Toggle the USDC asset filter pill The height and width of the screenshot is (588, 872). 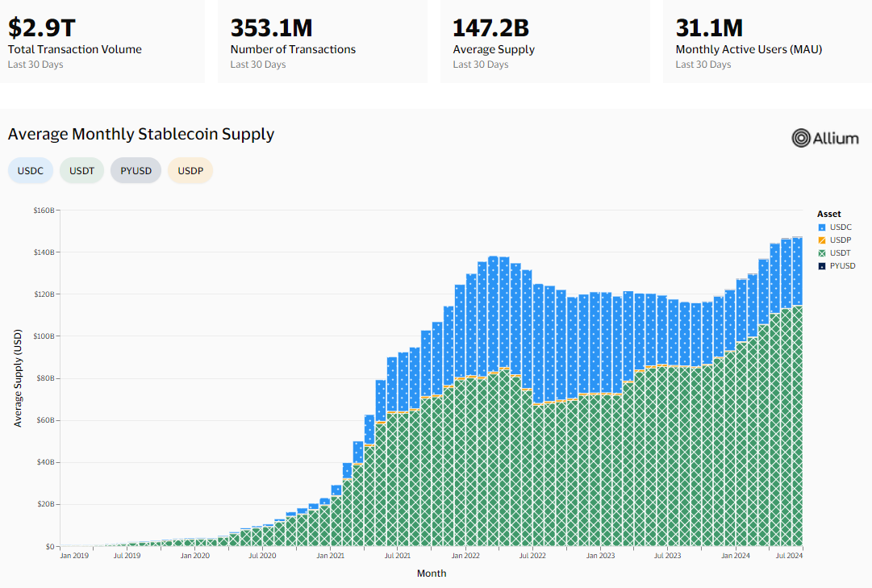(31, 171)
